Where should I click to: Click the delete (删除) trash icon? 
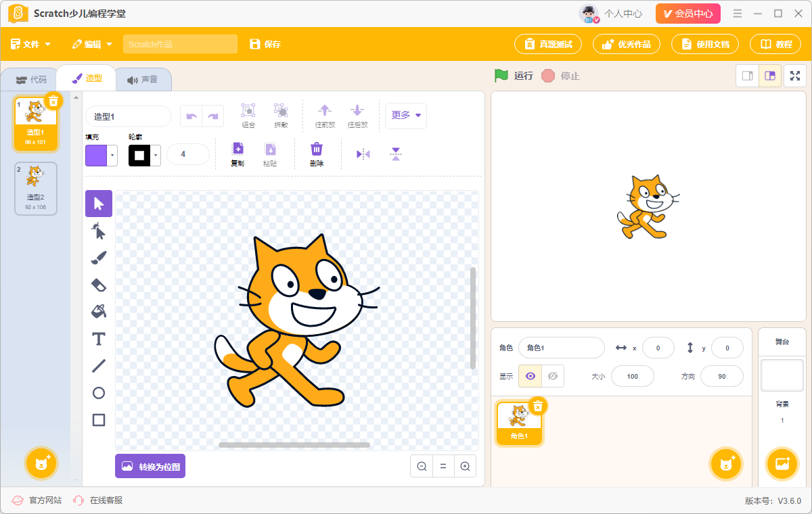point(317,154)
